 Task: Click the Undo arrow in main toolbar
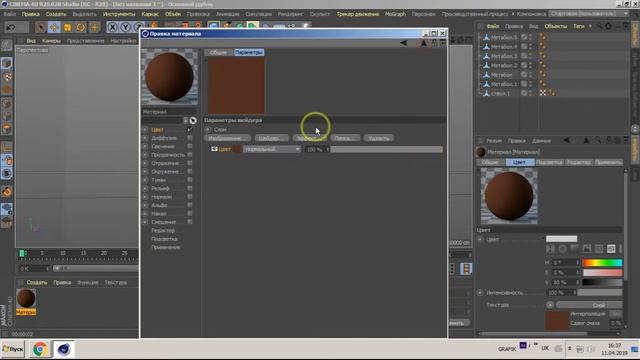point(11,27)
